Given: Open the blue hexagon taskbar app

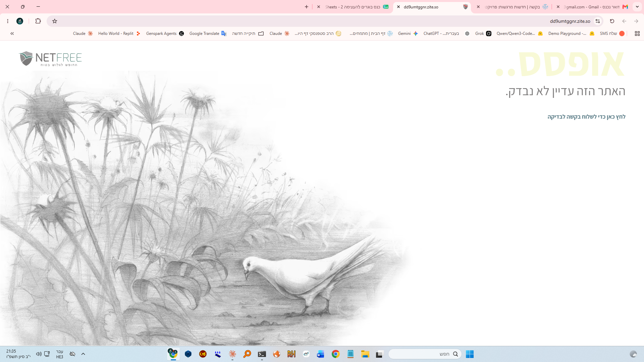Looking at the screenshot, I should tap(188, 354).
